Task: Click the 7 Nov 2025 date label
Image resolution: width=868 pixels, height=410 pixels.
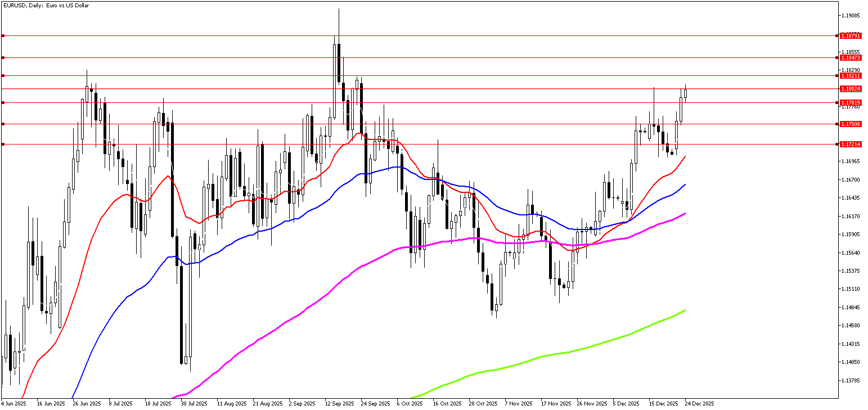Action: (518, 404)
